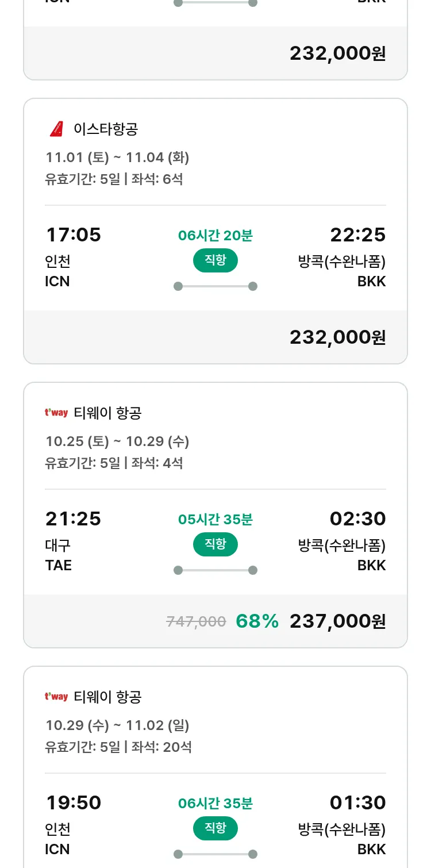Viewport: 431px width, 868px height.
Task: Tap the 대구 TAE departure airport
Action: coord(58,555)
